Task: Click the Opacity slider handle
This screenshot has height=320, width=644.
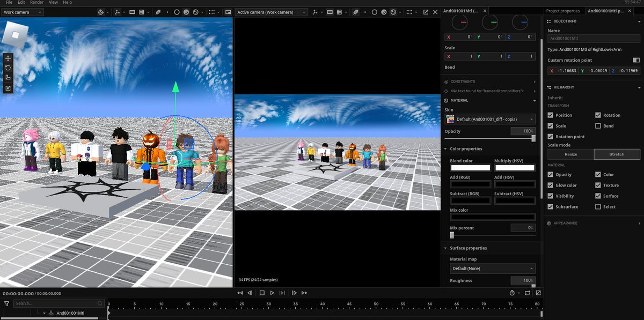Action: (x=533, y=138)
